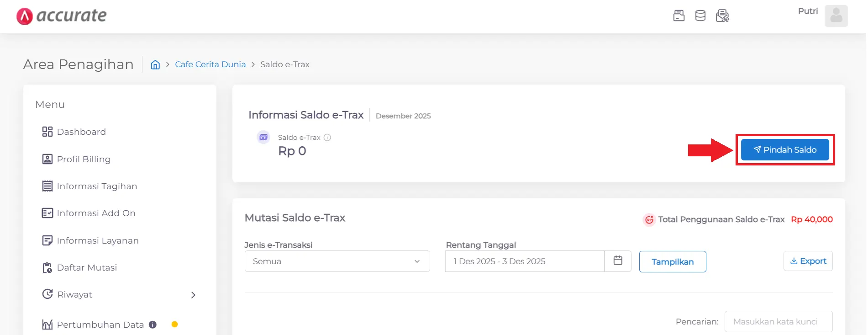Image resolution: width=868 pixels, height=335 pixels.
Task: Click the Pindah Saldo button
Action: pos(784,149)
